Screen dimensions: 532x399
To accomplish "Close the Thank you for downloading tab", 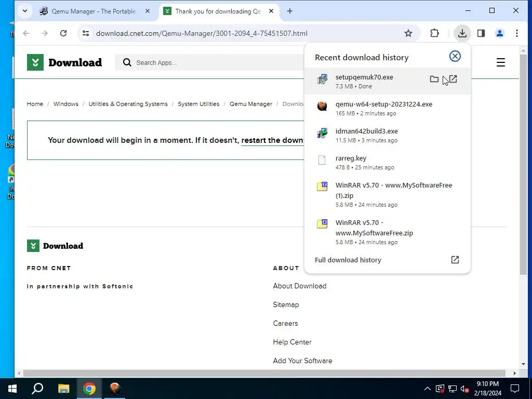I will click(271, 11).
